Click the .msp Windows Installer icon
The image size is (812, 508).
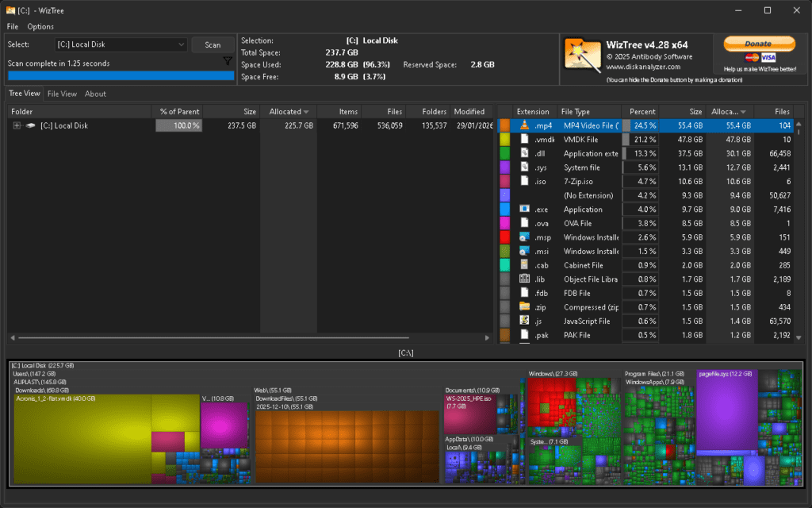point(524,237)
